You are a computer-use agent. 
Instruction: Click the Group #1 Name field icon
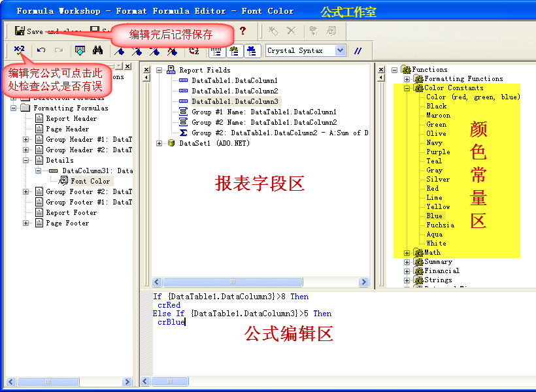coord(183,112)
